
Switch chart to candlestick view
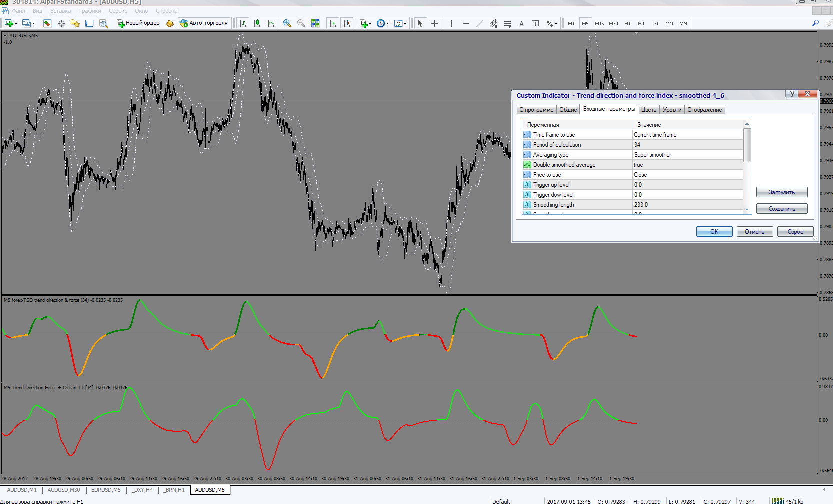(257, 23)
